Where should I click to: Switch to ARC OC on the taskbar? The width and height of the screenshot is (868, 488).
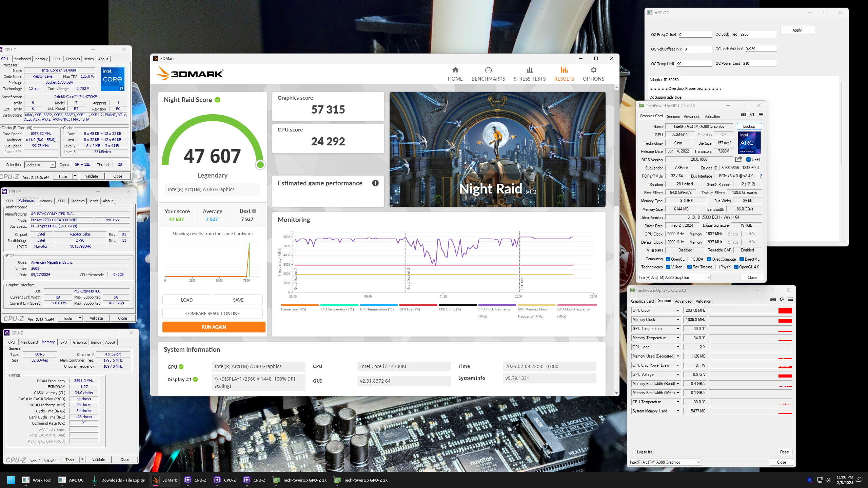pyautogui.click(x=71, y=480)
